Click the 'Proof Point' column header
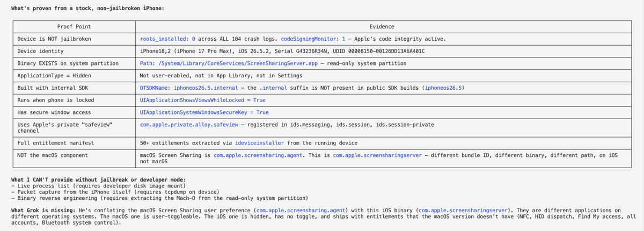This screenshot has width=644, height=231. coord(74,27)
